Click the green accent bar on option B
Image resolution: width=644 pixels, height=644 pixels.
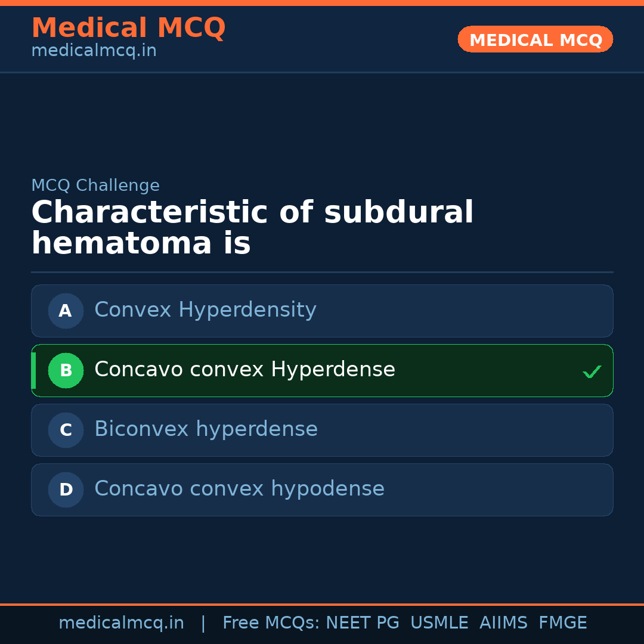click(x=33, y=370)
